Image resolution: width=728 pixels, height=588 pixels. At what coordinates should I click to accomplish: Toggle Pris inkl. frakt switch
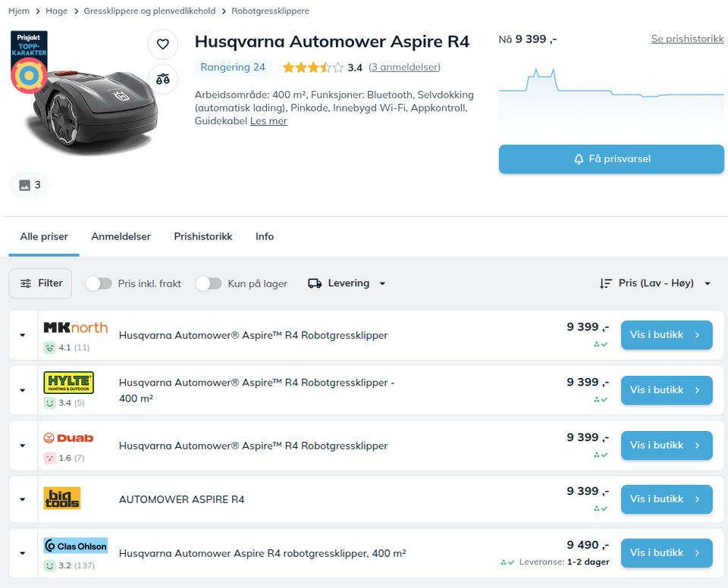[x=99, y=283]
